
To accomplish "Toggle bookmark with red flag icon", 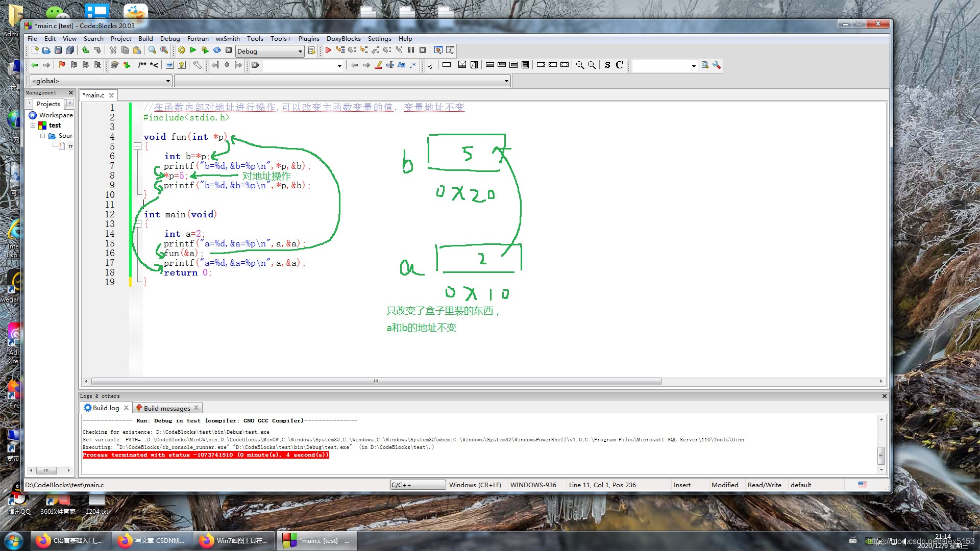I will [62, 65].
